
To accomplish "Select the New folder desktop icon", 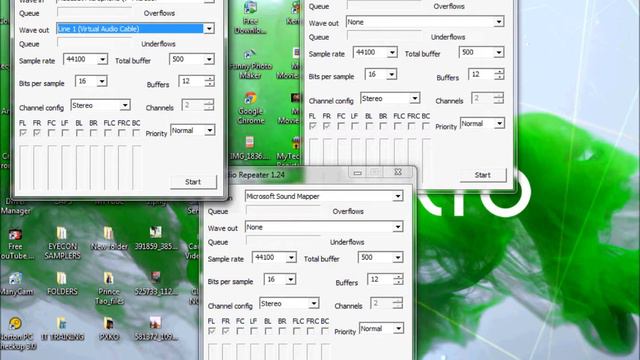I will 109,238.
